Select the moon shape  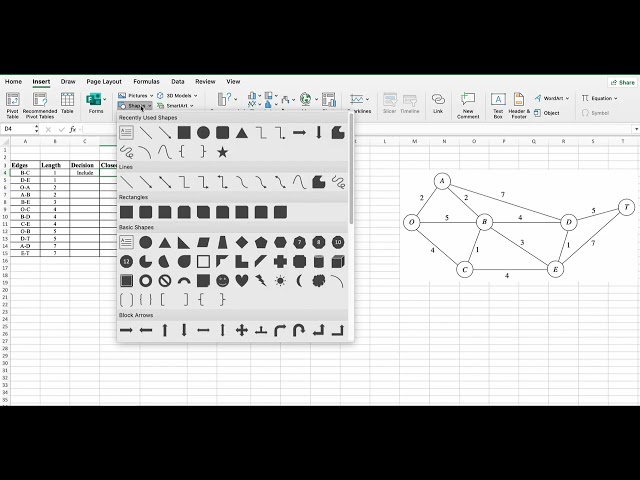(299, 281)
